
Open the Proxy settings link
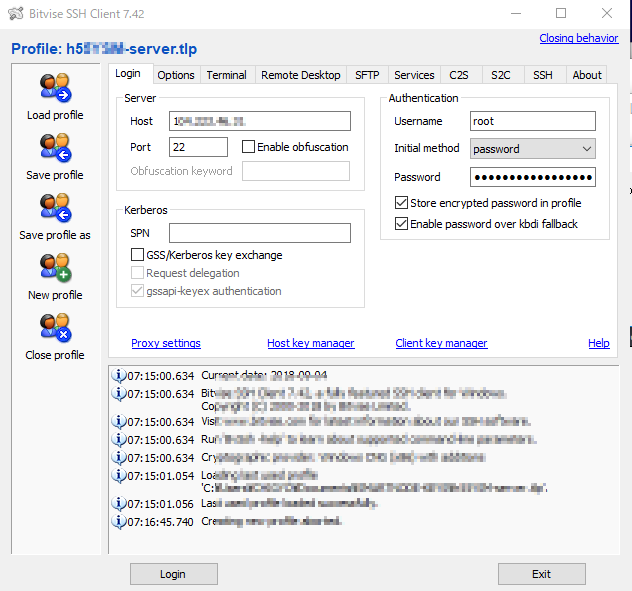point(166,343)
